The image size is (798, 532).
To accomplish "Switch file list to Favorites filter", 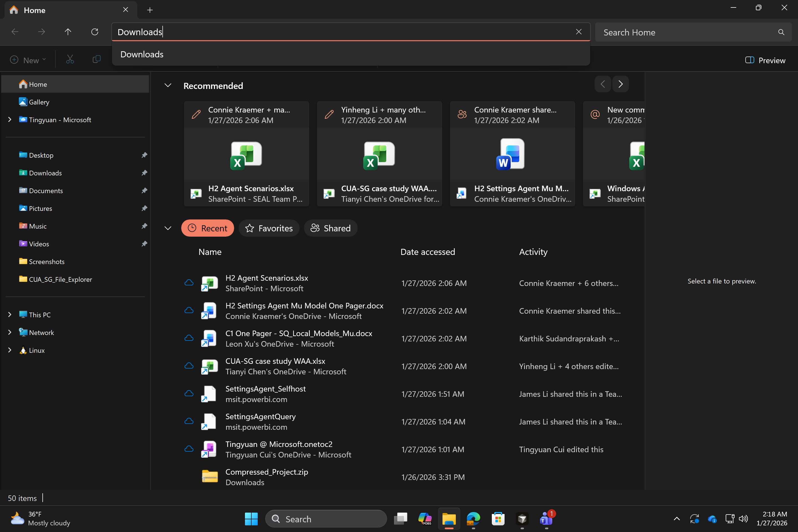I will (269, 228).
